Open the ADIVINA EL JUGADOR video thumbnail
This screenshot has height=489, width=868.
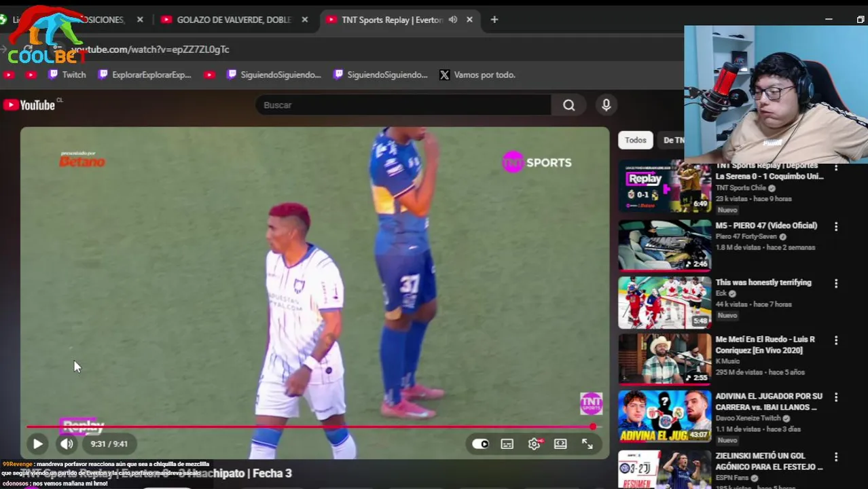pyautogui.click(x=664, y=416)
